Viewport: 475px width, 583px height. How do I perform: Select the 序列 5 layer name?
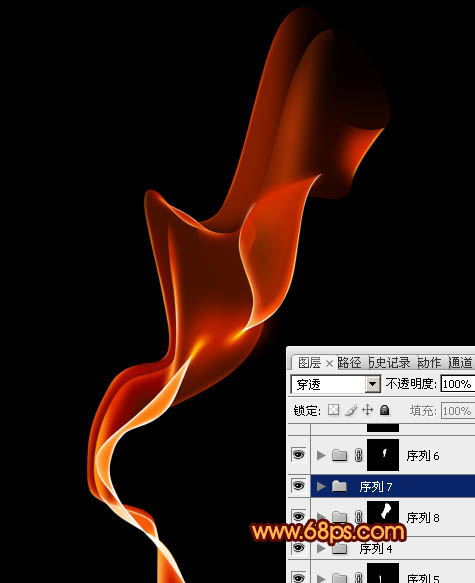click(423, 578)
